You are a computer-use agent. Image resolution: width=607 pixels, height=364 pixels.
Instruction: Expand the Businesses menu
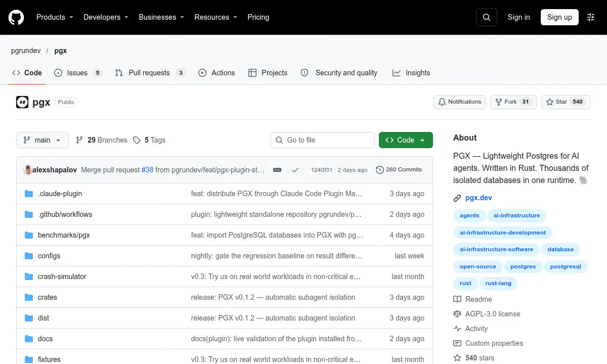click(161, 17)
